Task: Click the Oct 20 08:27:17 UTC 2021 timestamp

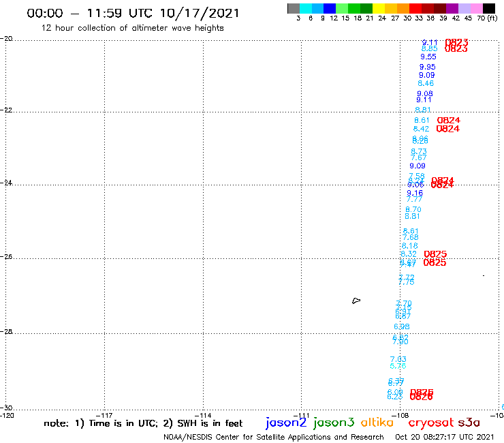Action: tap(445, 437)
